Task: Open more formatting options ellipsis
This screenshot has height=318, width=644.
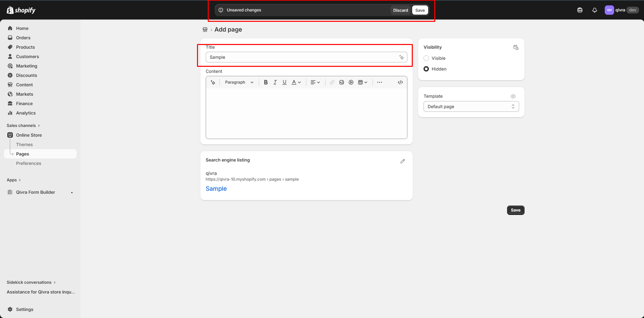Action: pos(380,82)
